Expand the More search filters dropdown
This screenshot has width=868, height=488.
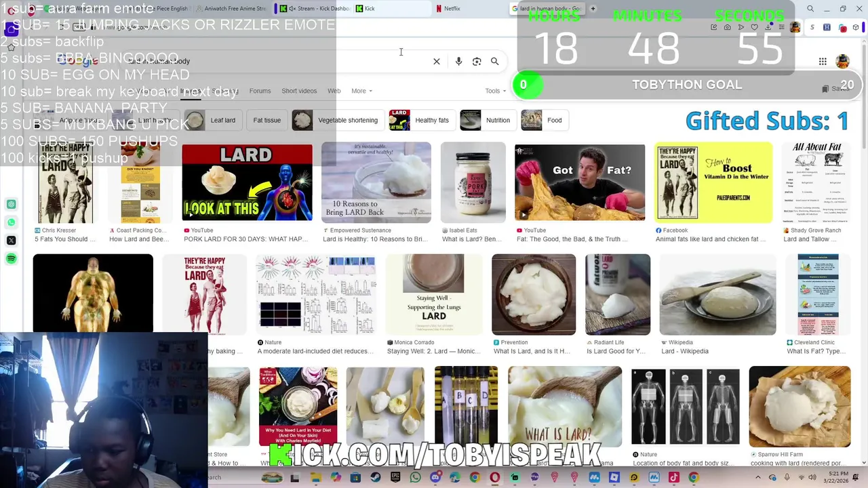(x=361, y=91)
